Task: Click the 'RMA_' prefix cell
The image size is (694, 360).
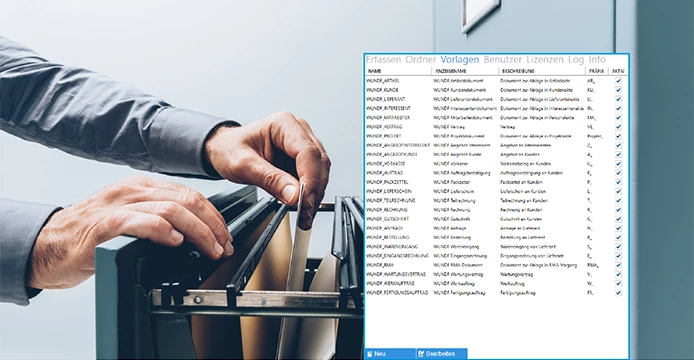Action: 593,265
